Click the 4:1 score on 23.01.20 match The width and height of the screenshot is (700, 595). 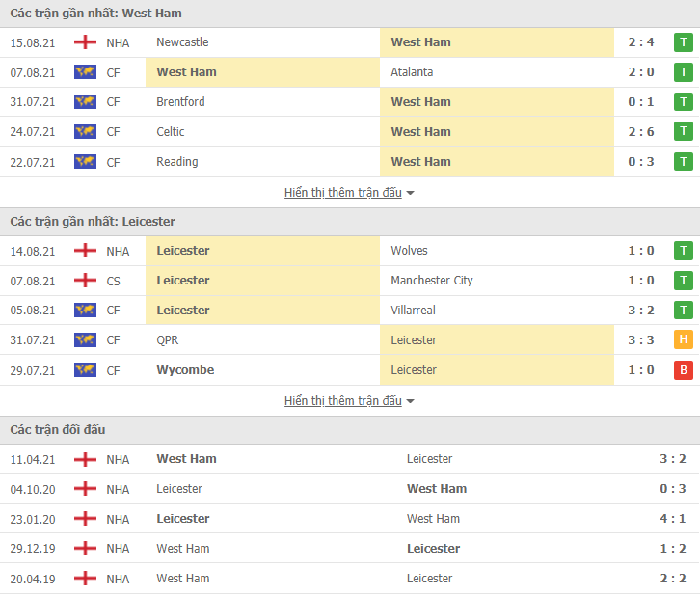tap(673, 519)
